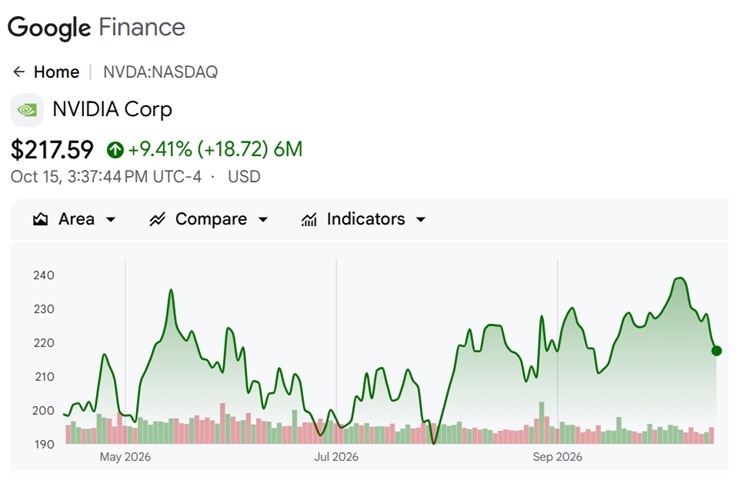Viewport: 740px width, 480px height.
Task: Open the Home link
Action: click(56, 72)
